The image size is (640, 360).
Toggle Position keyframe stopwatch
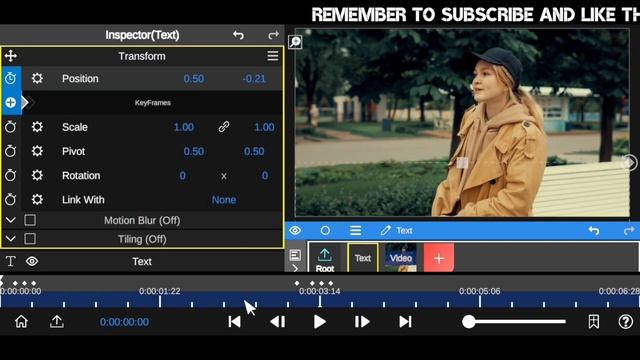(x=11, y=78)
